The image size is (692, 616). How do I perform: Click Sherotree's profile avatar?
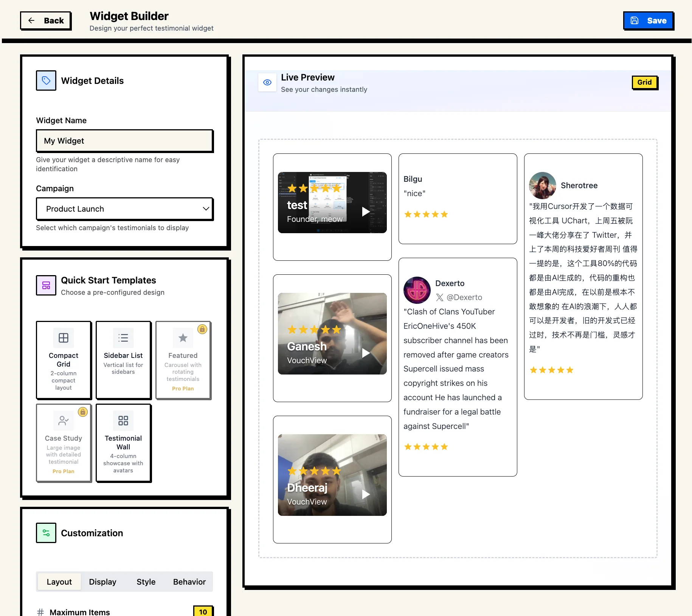tap(542, 186)
